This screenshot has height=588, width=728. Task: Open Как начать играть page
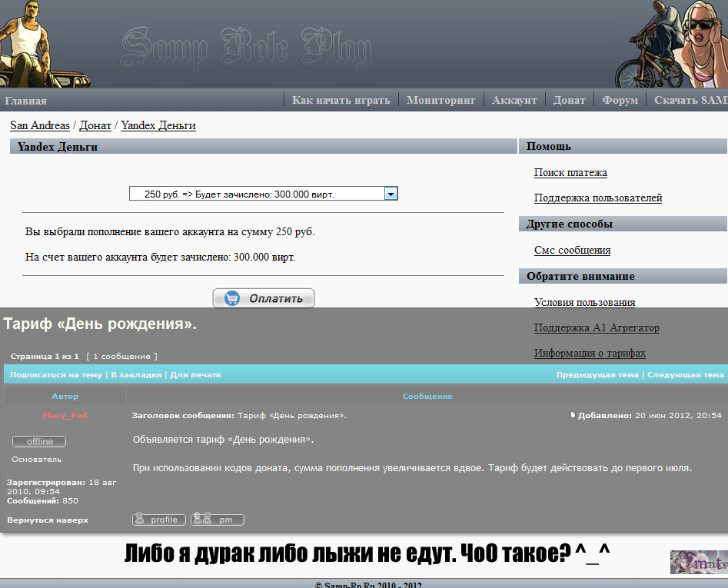coord(341,100)
